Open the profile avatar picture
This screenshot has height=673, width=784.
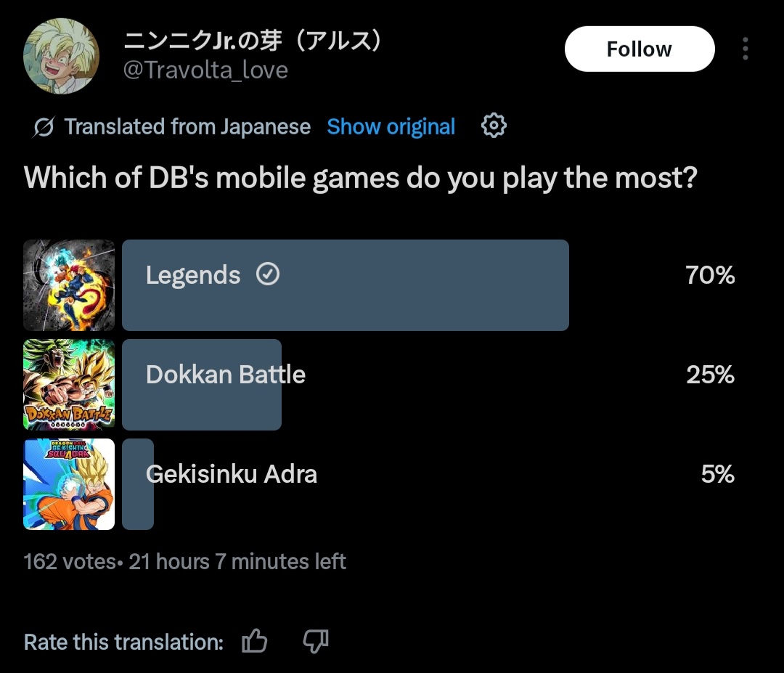coord(61,56)
